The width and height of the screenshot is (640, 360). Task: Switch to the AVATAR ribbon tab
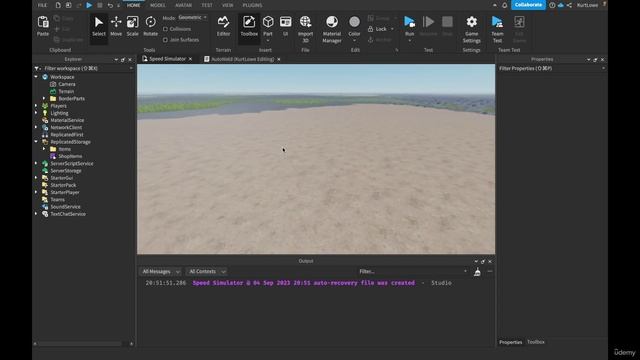[183, 5]
